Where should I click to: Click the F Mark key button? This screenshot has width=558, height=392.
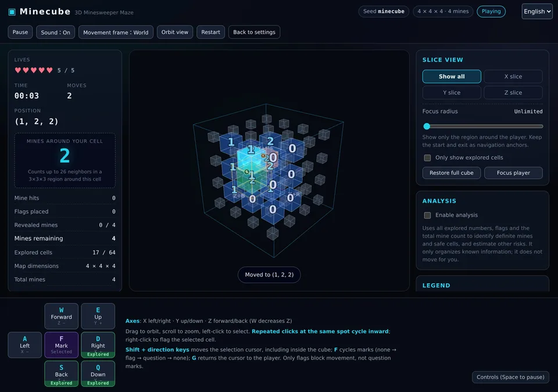[x=61, y=345]
